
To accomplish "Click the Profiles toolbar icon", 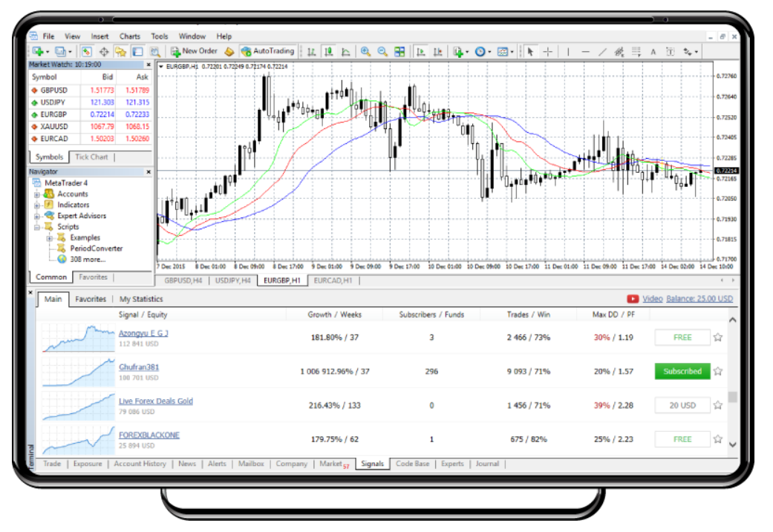I will click(x=60, y=51).
